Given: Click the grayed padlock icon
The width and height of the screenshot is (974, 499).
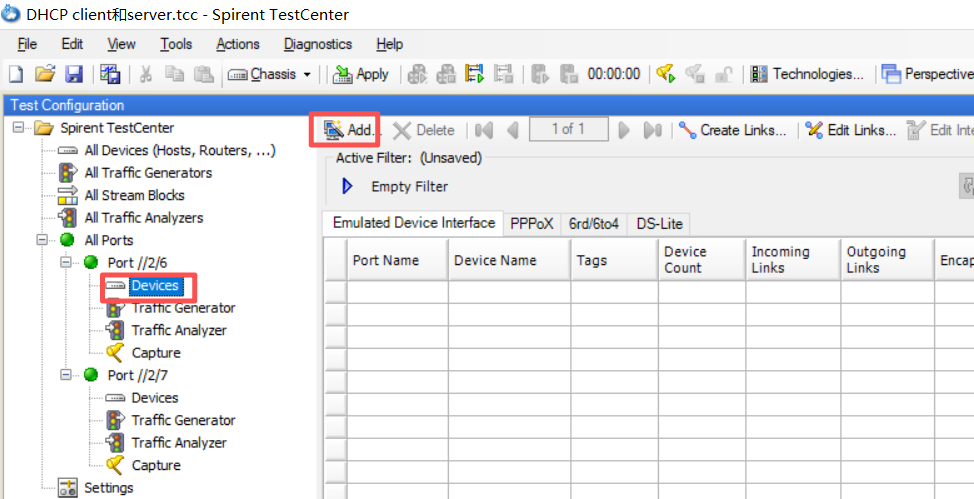Looking at the screenshot, I should tap(723, 75).
